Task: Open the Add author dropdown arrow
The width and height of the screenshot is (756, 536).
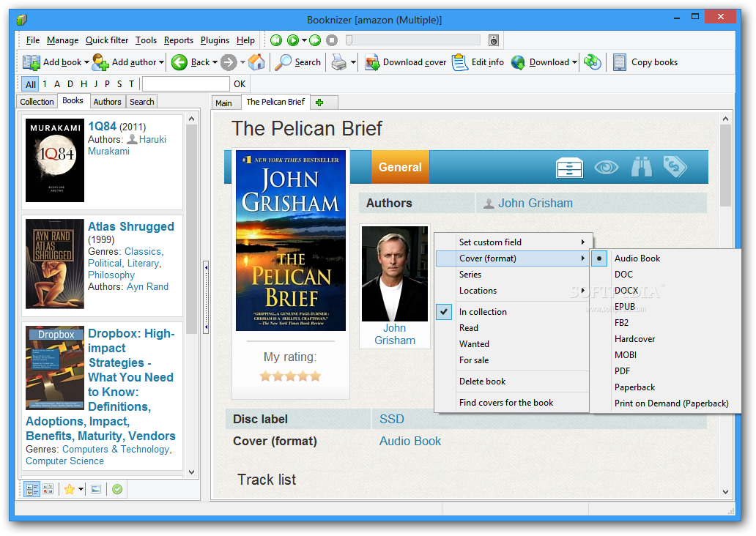Action: tap(161, 63)
